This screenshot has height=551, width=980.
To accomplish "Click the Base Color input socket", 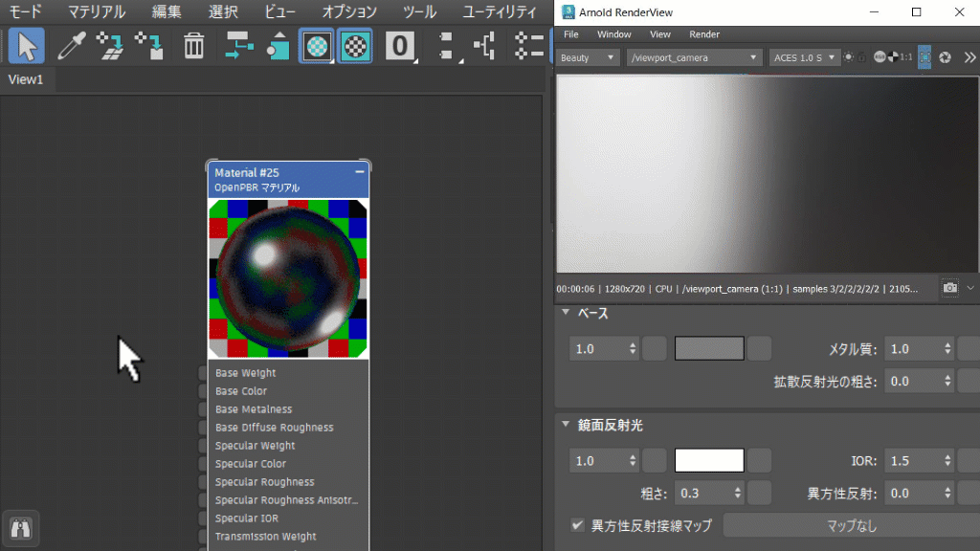I will click(x=203, y=391).
